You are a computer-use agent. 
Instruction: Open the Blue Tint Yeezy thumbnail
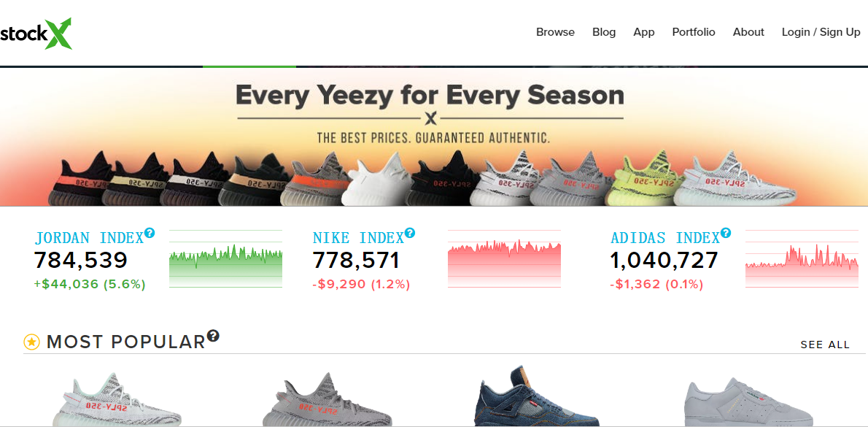117,400
